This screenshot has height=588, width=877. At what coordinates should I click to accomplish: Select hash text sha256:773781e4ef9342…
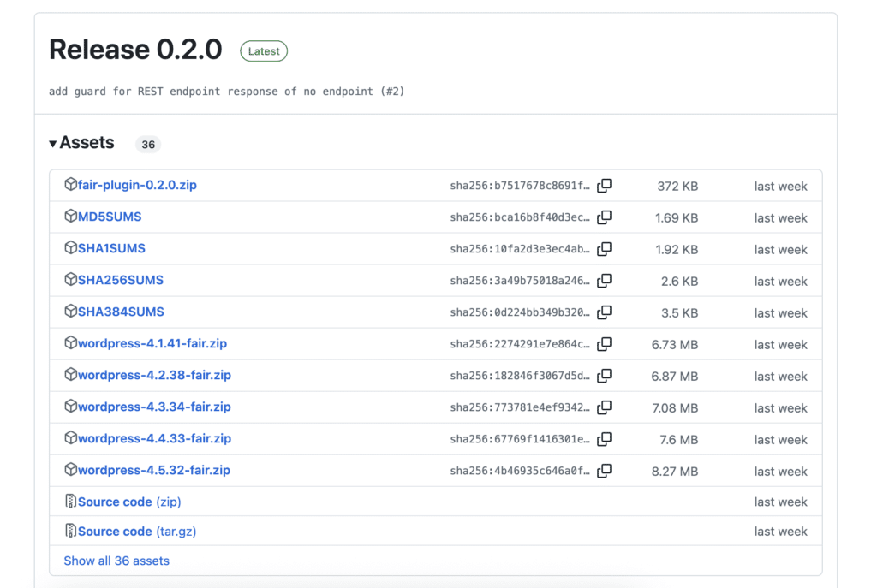(520, 407)
